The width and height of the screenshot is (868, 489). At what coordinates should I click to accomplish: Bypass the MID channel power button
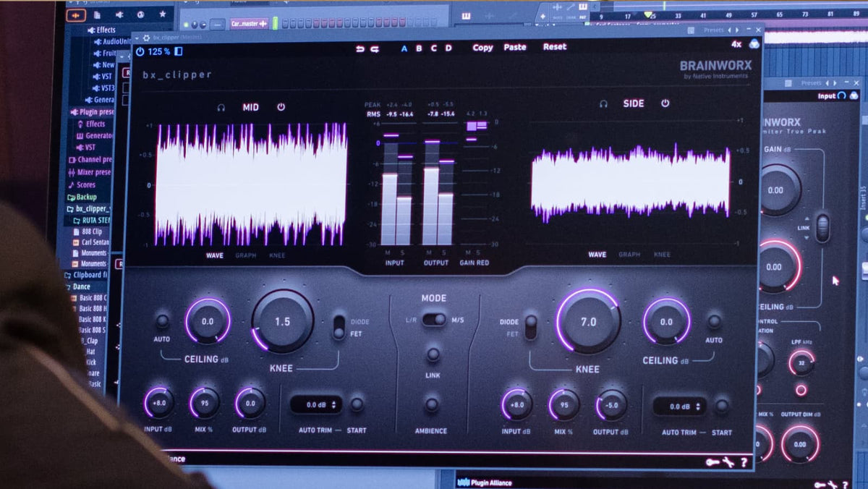(x=281, y=107)
